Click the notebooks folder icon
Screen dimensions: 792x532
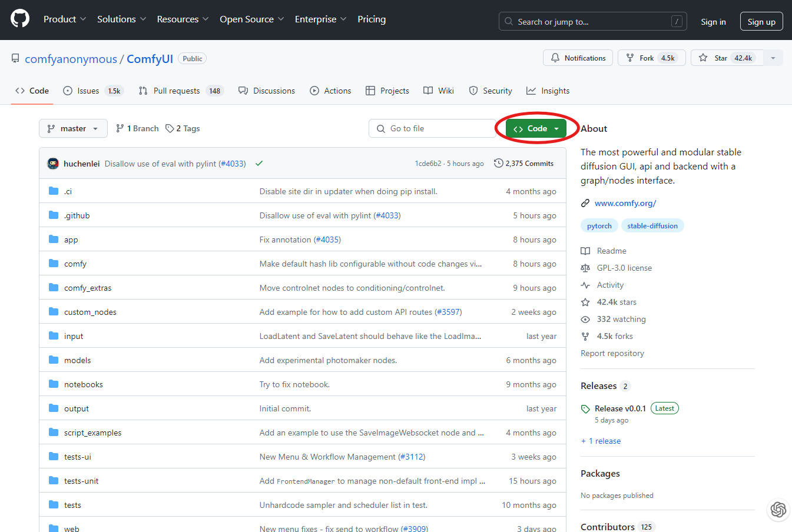(x=54, y=384)
